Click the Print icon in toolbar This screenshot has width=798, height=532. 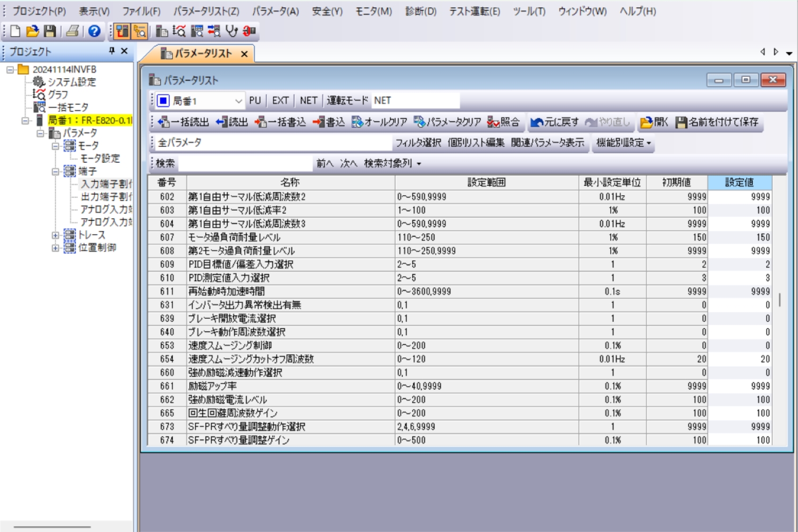click(72, 31)
